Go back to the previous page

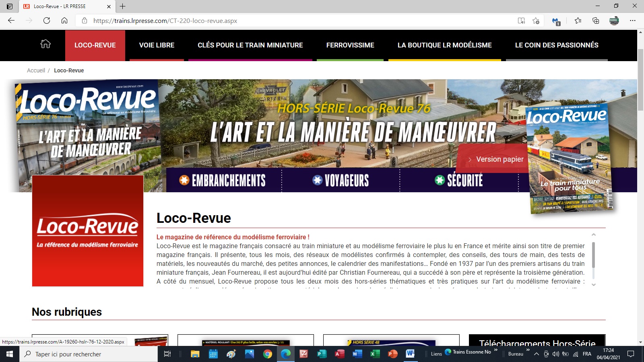point(11,21)
